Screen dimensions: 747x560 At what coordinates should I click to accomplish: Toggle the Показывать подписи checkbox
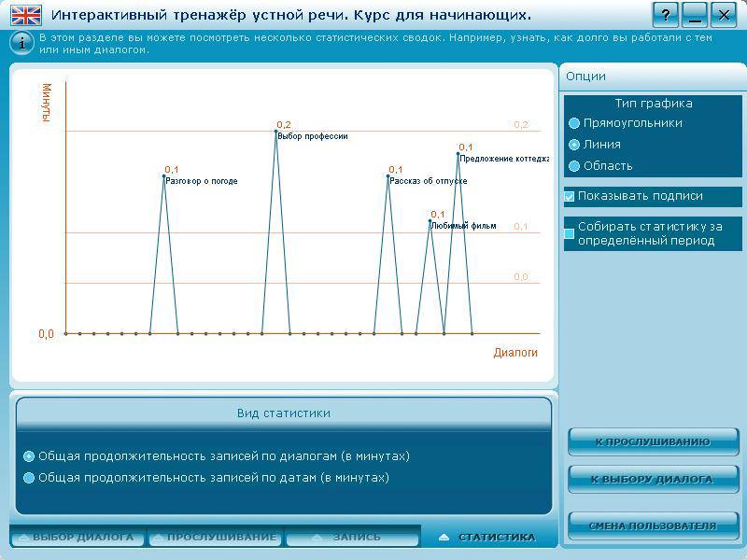(569, 197)
